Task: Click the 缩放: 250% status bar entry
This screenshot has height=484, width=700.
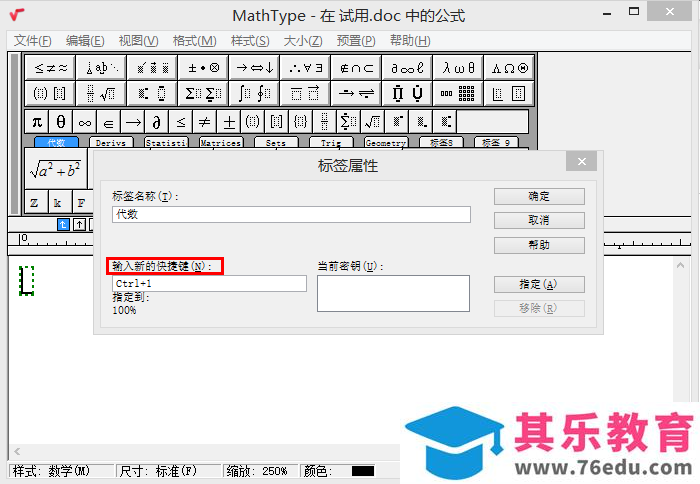Action: click(260, 471)
